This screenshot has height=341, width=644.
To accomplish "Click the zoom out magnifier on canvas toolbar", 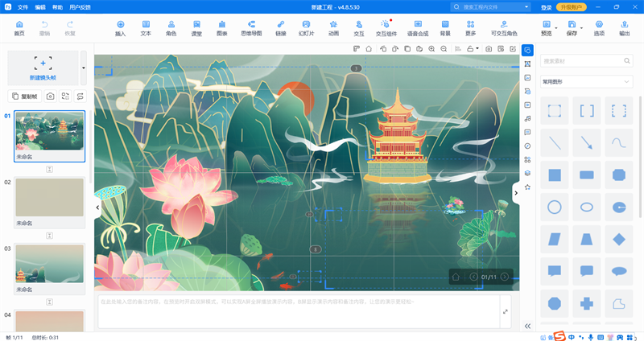I will pos(444,49).
